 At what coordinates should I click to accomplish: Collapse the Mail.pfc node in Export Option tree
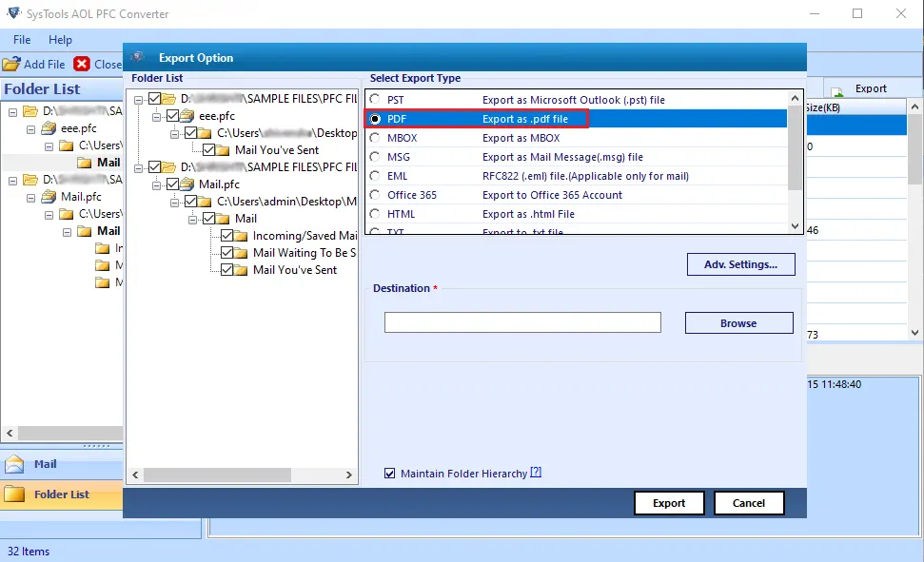(x=156, y=185)
